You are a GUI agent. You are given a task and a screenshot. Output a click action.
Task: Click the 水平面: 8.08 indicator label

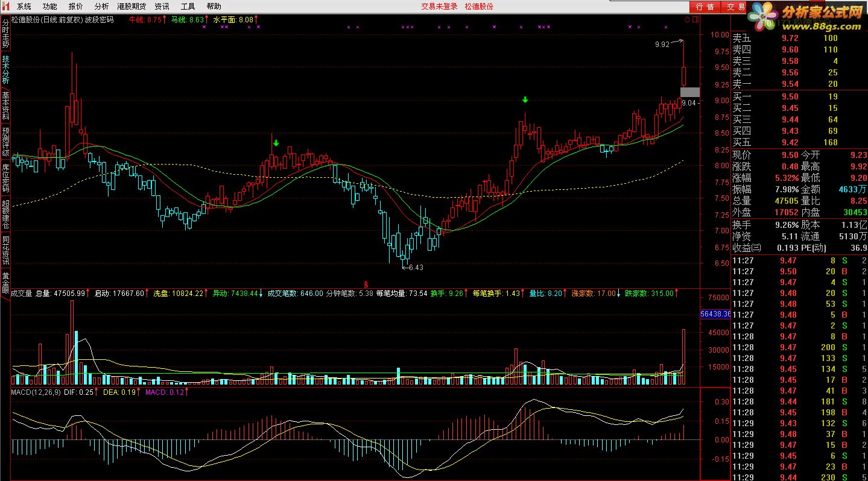coord(235,20)
